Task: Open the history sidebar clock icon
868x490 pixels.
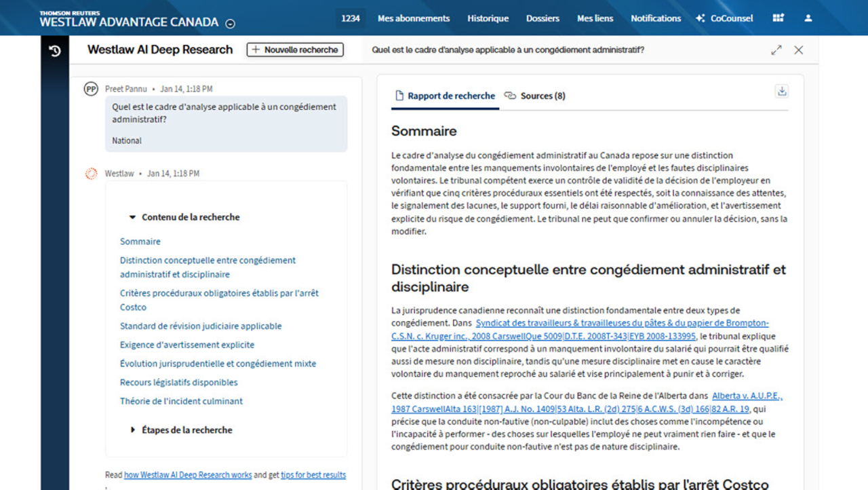Action: point(55,51)
